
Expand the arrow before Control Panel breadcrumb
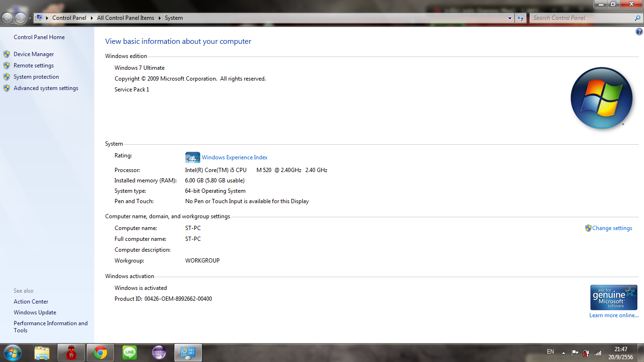(x=47, y=18)
